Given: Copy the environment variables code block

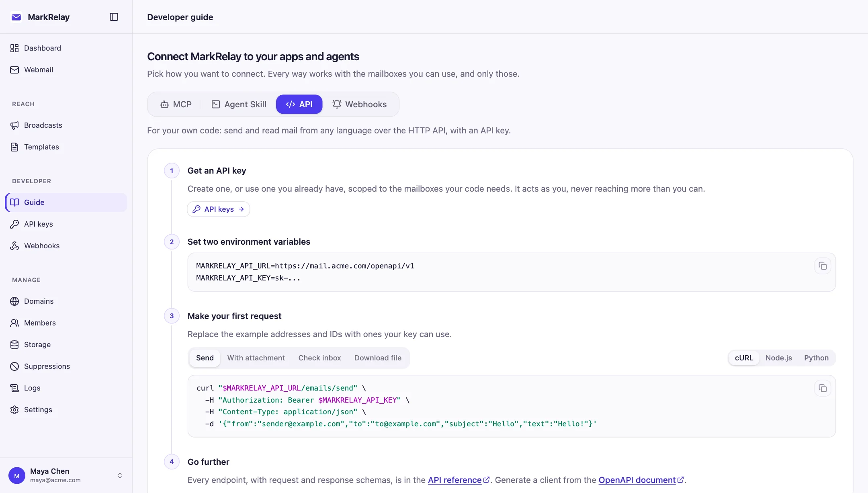Looking at the screenshot, I should click(823, 266).
